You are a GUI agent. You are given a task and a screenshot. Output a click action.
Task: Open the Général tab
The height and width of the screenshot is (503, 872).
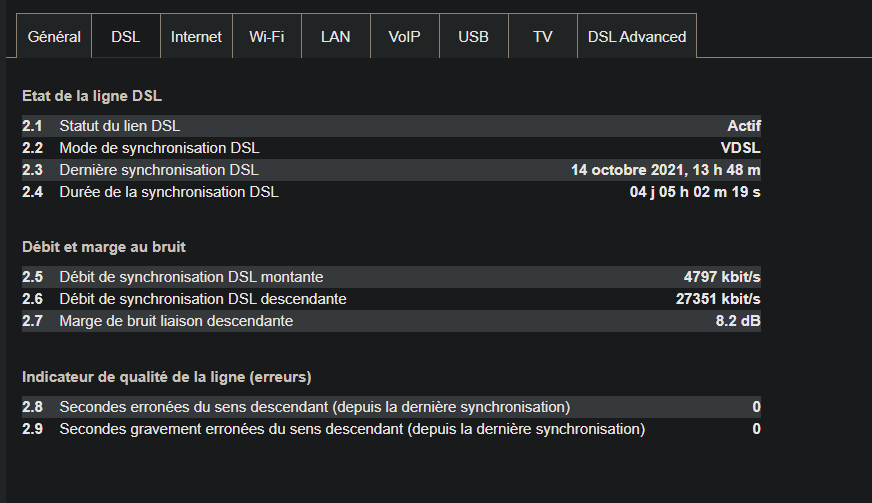54,37
